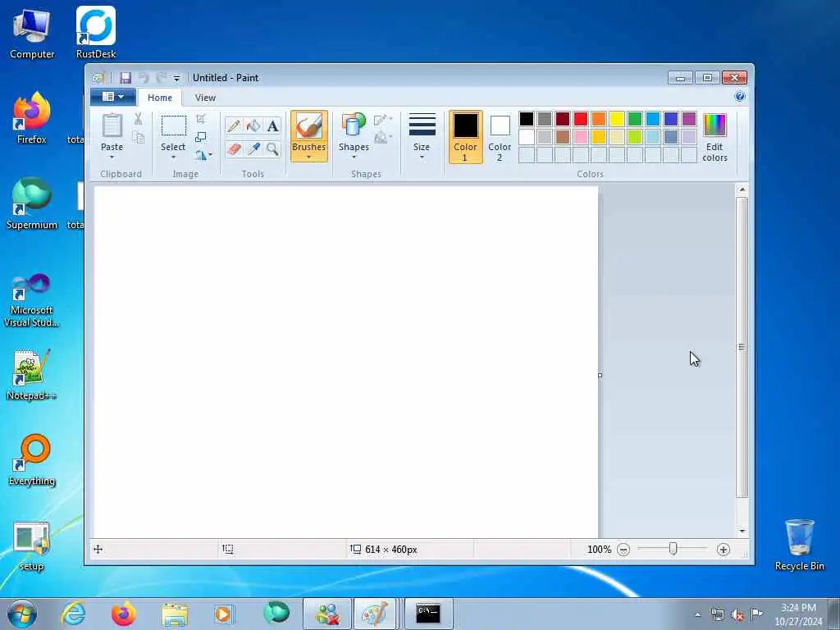The width and height of the screenshot is (840, 630).
Task: Click the muted volume tray icon
Action: [737, 615]
